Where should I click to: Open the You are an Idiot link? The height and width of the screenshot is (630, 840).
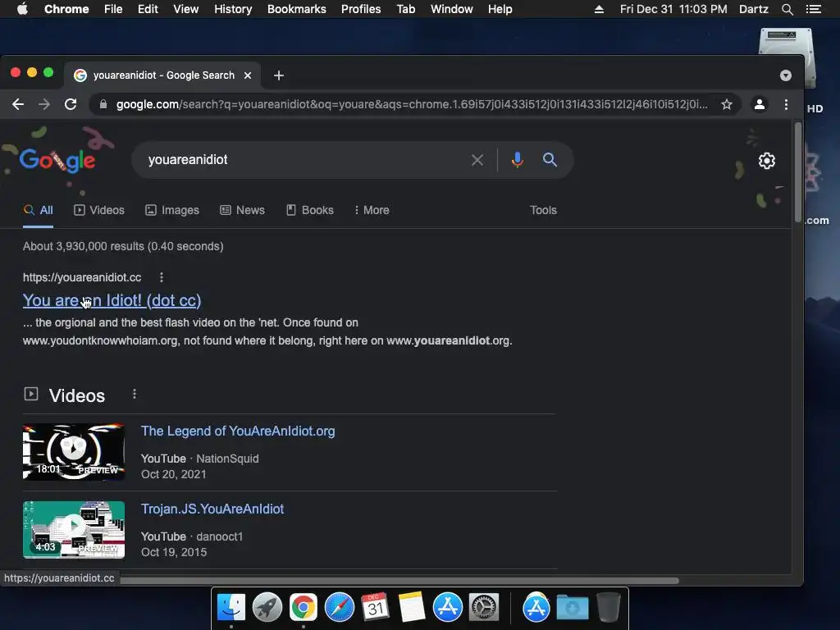pos(112,300)
